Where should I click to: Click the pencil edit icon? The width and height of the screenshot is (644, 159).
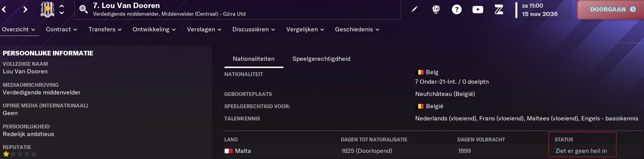(414, 9)
